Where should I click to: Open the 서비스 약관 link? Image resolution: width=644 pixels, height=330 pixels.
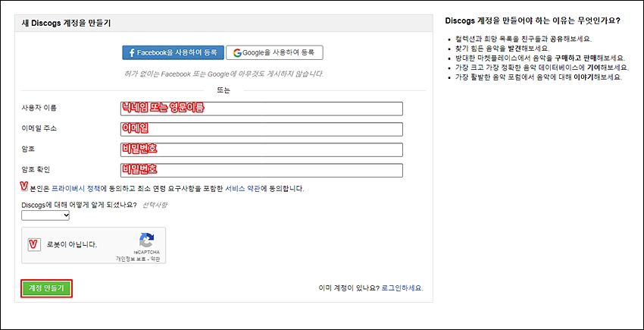(x=242, y=190)
